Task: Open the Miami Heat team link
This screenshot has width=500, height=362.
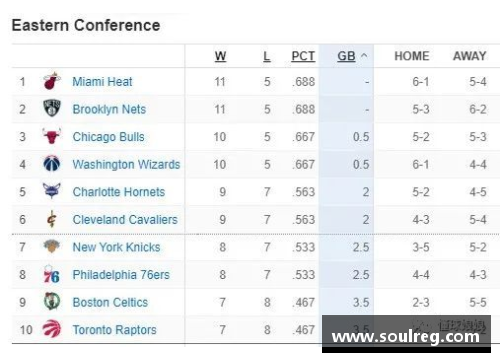Action: coord(102,82)
